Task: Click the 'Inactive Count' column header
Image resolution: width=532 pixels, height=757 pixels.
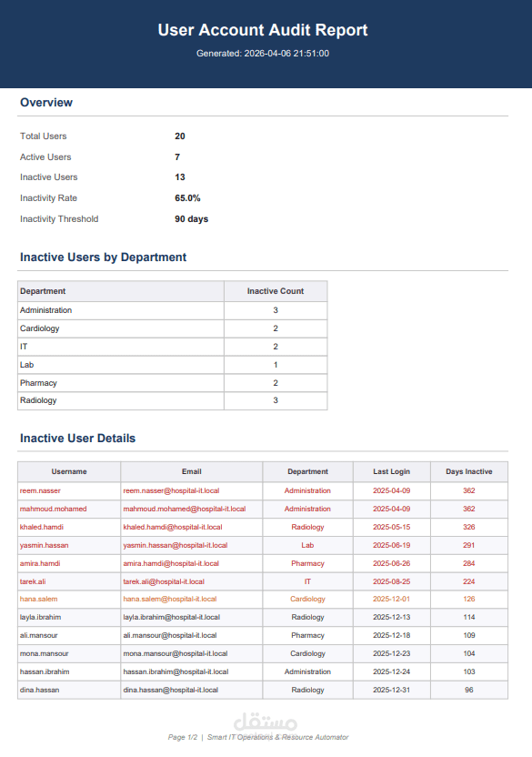Action: (x=276, y=291)
